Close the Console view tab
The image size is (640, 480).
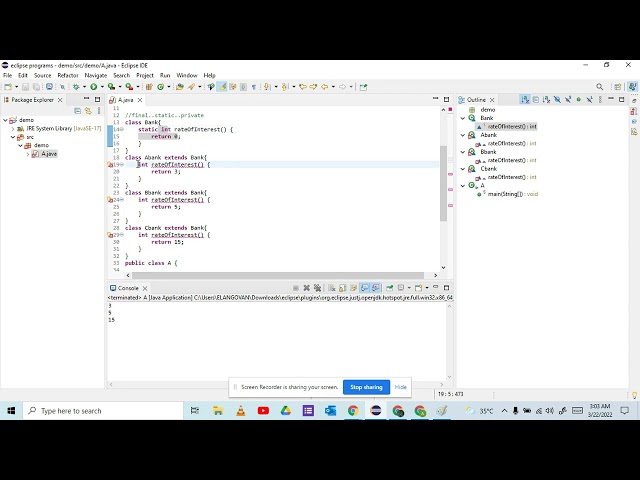click(145, 288)
